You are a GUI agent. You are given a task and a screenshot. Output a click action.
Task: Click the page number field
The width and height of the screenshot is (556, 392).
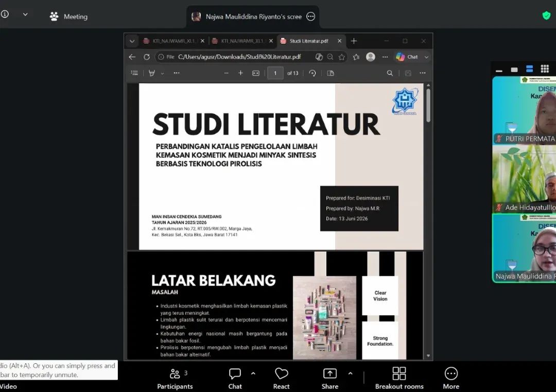click(275, 73)
